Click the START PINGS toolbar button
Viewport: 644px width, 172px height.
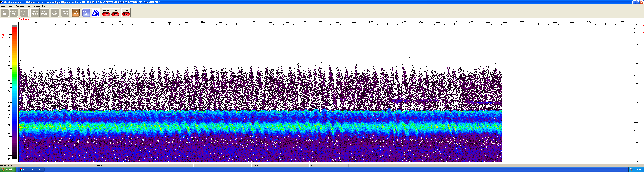pyautogui.click(x=35, y=13)
